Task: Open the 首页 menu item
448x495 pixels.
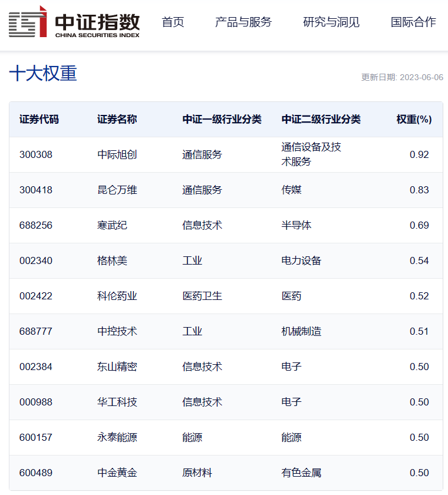Action: (x=173, y=22)
